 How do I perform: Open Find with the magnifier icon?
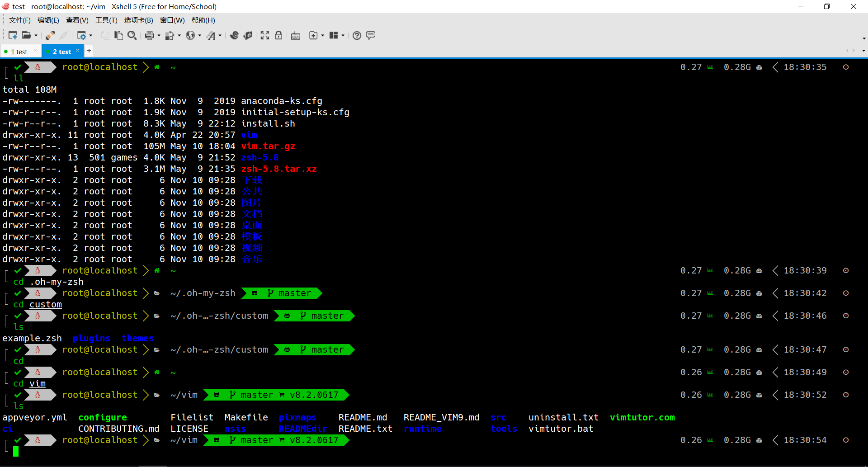coord(132,35)
